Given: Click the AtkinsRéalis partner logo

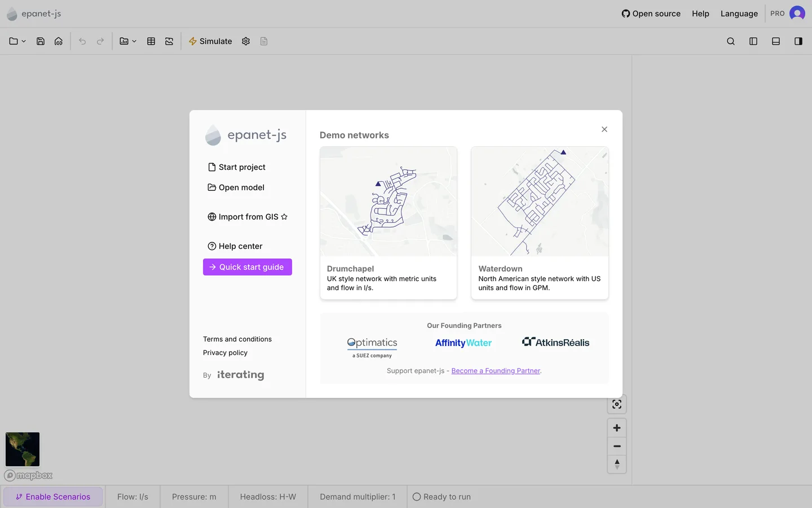Looking at the screenshot, I should (555, 342).
